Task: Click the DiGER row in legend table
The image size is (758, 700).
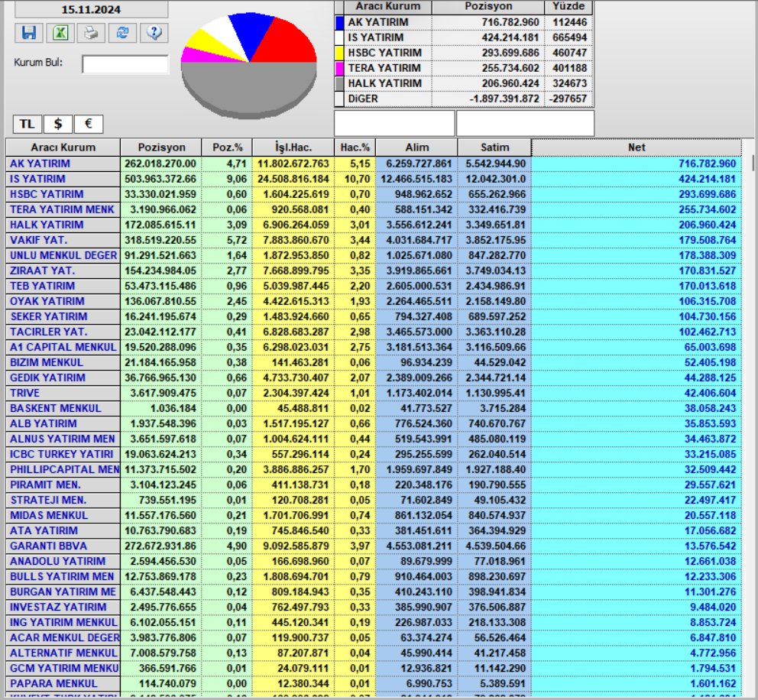Action: 464,99
